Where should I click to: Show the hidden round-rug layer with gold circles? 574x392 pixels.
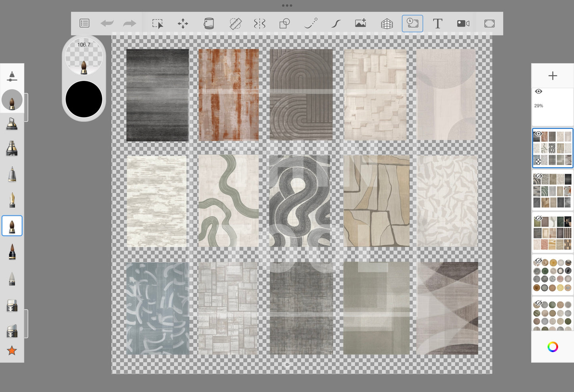point(538,261)
